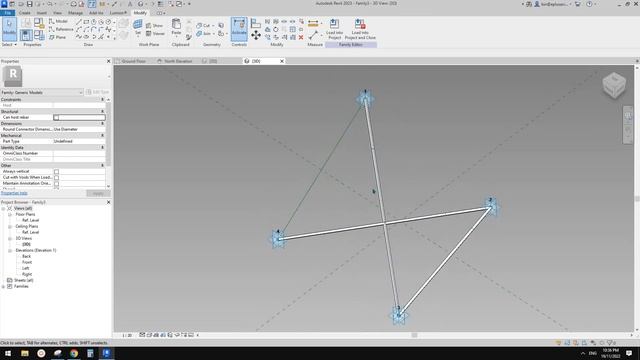Click the Revit taskbar icon
Screen dimensions: 640x360
coord(107,353)
